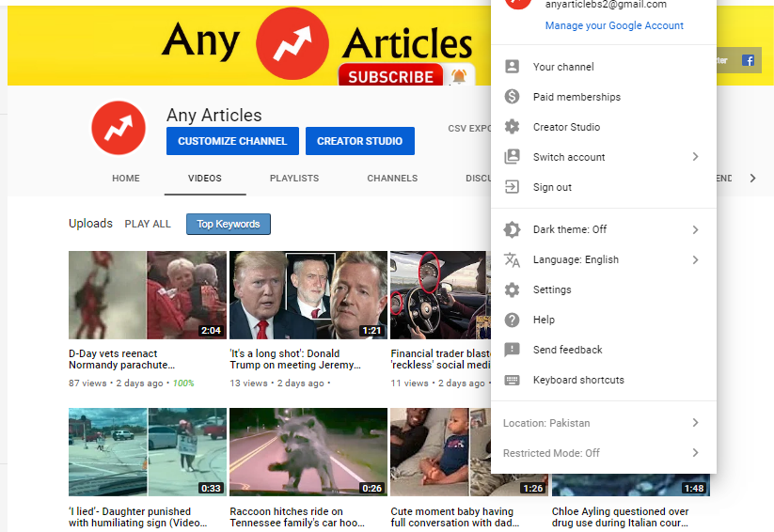
Task: Click the Facebook icon in banner
Action: pos(748,61)
